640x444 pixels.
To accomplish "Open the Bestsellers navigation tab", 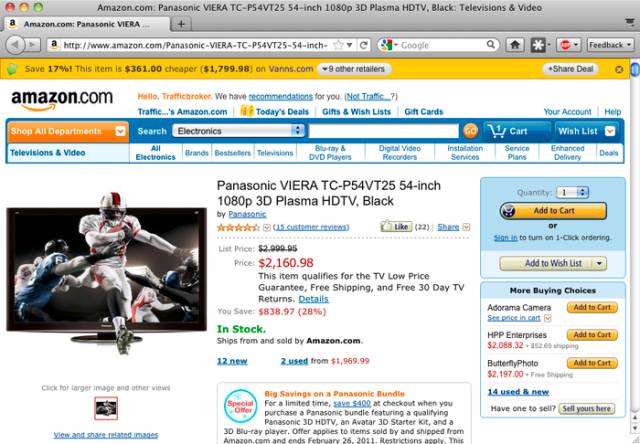I will 233,153.
